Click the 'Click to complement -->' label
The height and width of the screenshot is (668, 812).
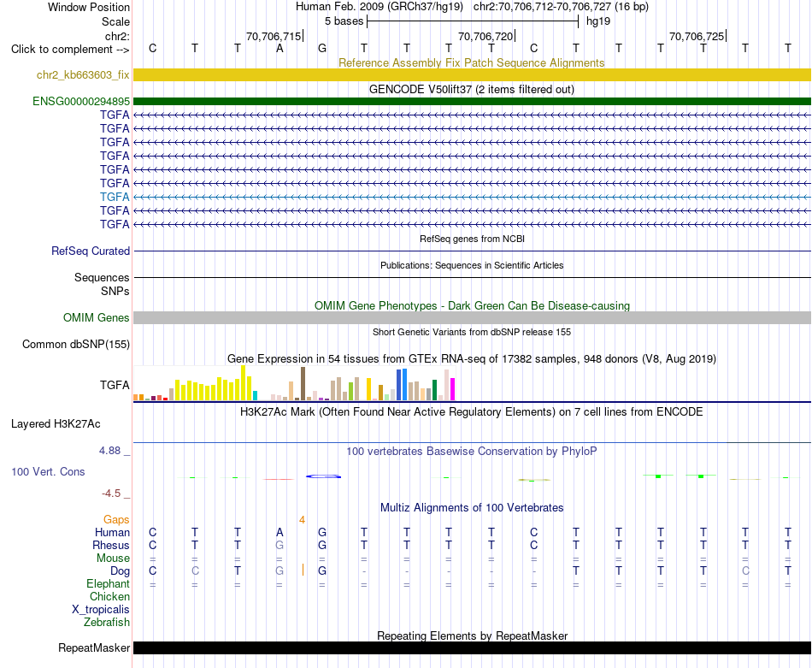pos(70,50)
